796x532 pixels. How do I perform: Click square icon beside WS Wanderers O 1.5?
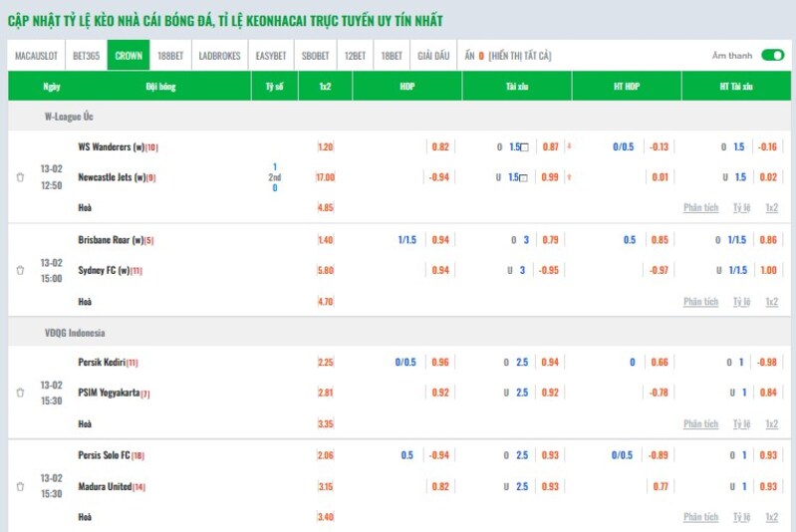tap(524, 147)
